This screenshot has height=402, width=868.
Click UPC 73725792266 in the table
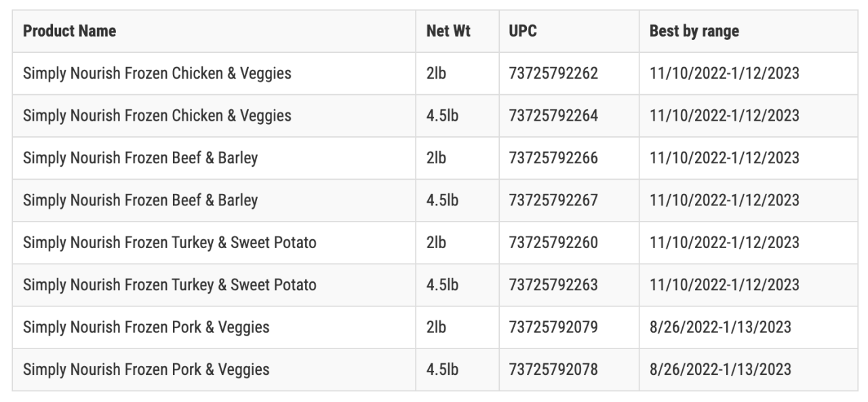click(553, 158)
